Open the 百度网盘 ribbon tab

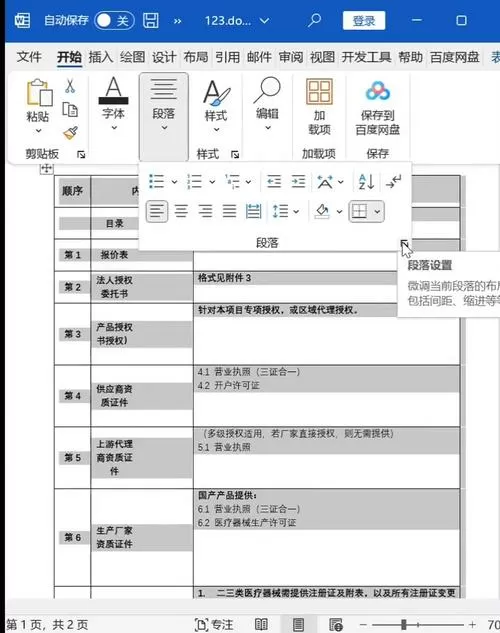tap(454, 57)
